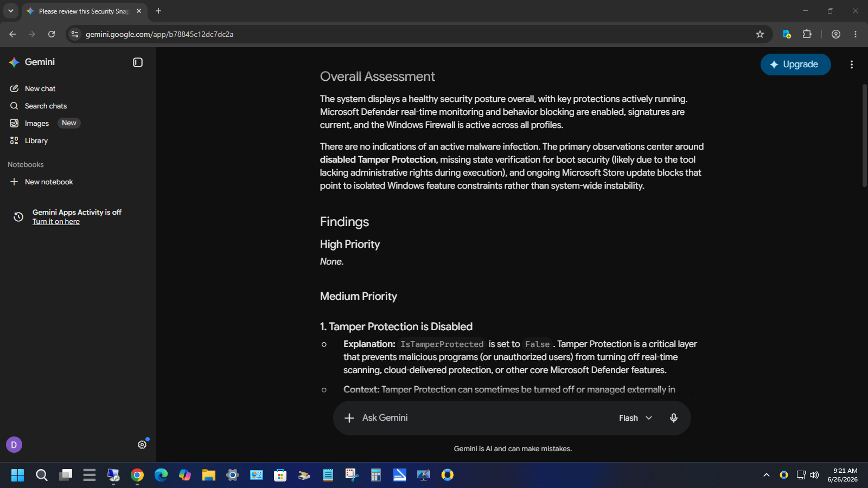This screenshot has height=488, width=868.
Task: Show hidden system tray icons
Action: pos(767,475)
